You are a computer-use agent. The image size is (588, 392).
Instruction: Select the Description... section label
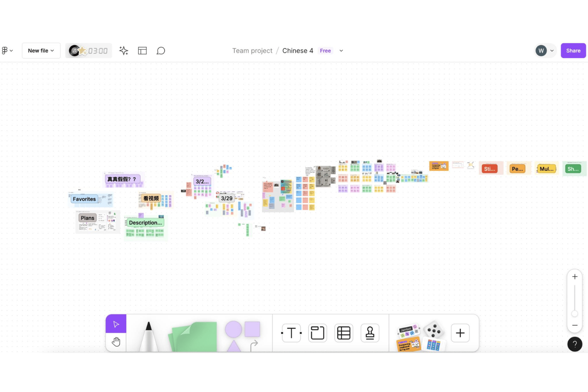click(x=145, y=223)
